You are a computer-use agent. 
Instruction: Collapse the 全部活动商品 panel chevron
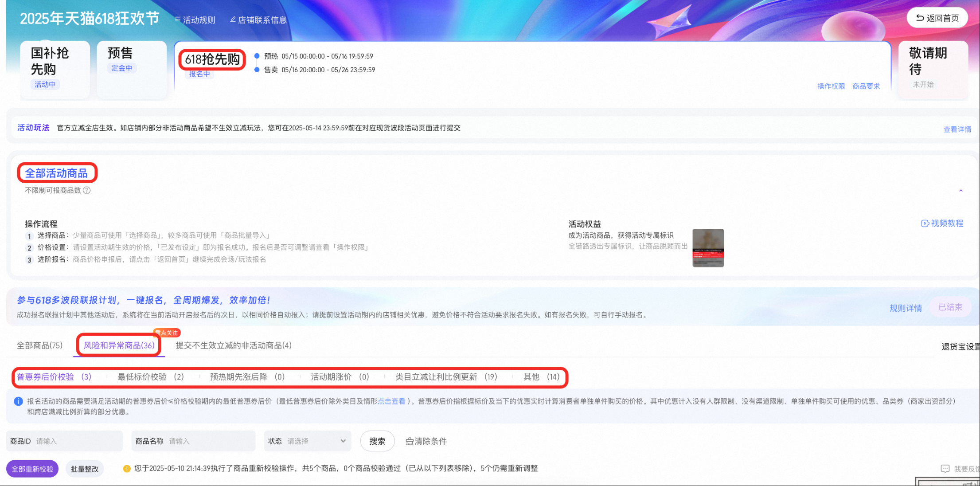pyautogui.click(x=960, y=191)
